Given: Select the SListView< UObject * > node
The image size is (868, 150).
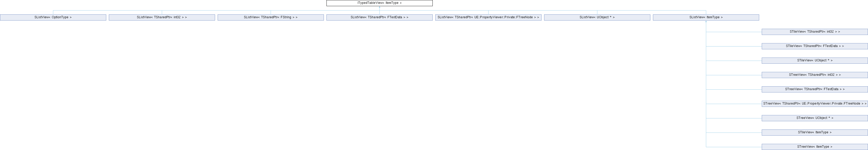Looking at the screenshot, I should (597, 17).
